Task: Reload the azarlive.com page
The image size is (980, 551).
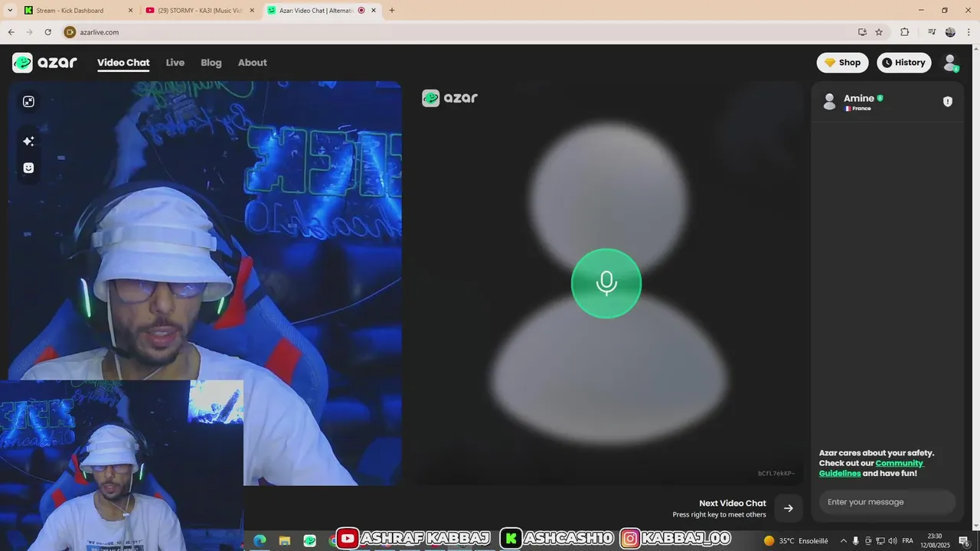Action: (48, 32)
